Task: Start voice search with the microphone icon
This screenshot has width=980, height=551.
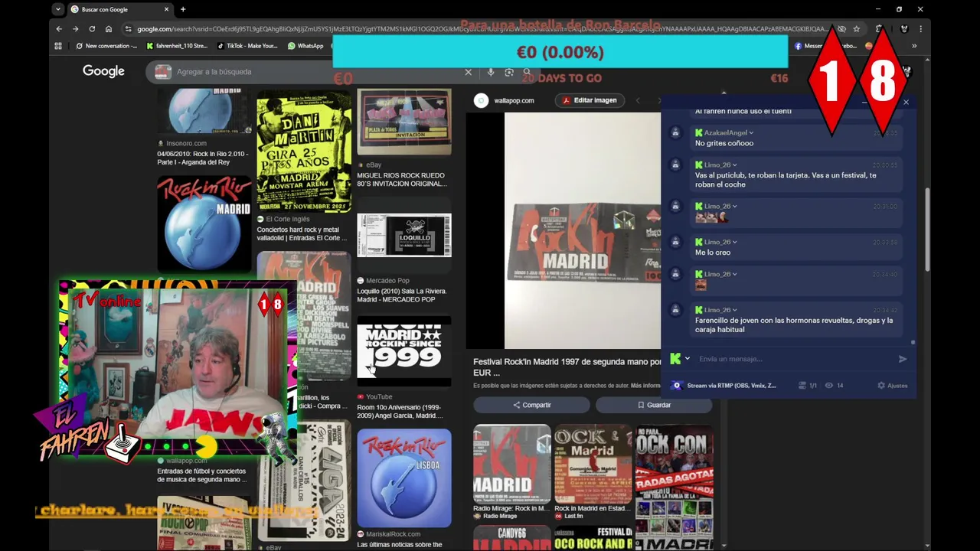Action: click(x=491, y=72)
